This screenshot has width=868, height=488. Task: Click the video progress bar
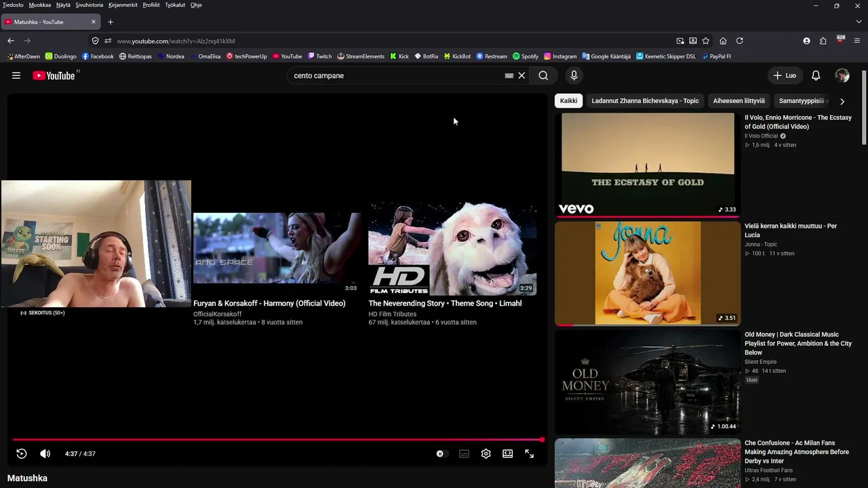click(x=277, y=440)
